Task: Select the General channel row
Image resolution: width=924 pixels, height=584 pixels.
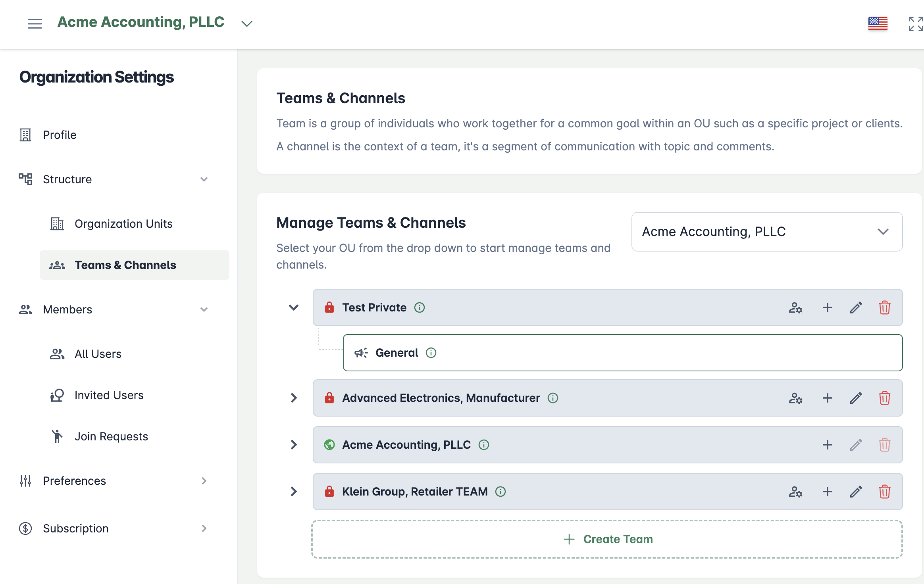Action: click(622, 353)
